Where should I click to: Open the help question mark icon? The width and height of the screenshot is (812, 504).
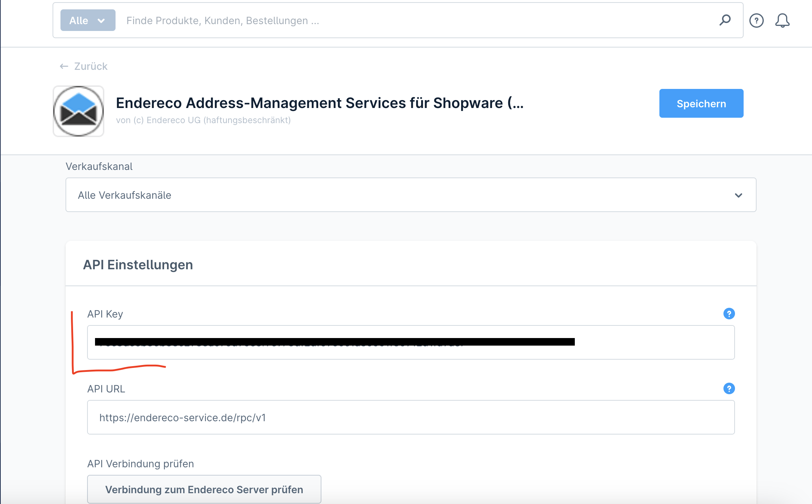click(757, 21)
